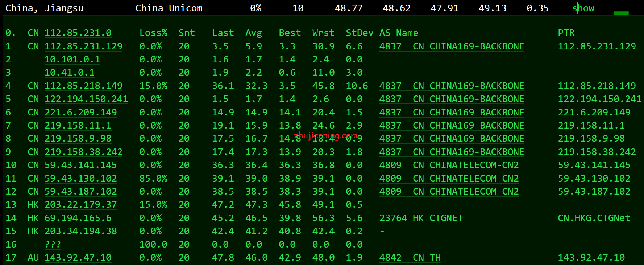This screenshot has height=265, width=644.
Task: Select 100.0 loss value in hop 16
Action: [x=153, y=245]
